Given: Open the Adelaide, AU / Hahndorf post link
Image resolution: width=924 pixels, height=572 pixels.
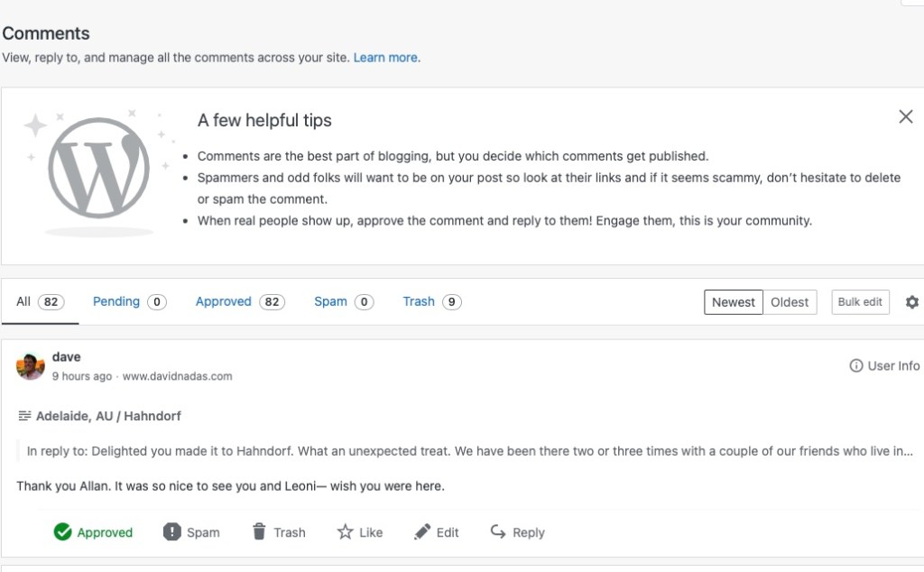Looking at the screenshot, I should point(108,416).
